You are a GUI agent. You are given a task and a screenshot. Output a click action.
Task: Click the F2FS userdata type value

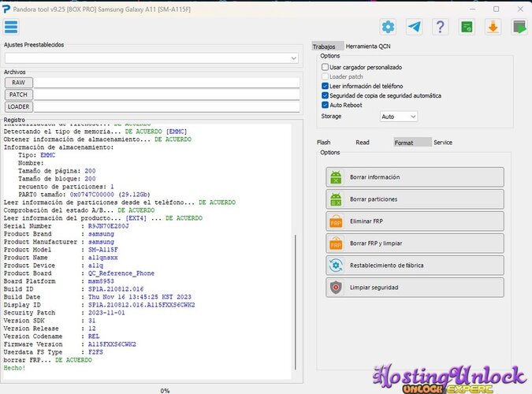click(95, 352)
